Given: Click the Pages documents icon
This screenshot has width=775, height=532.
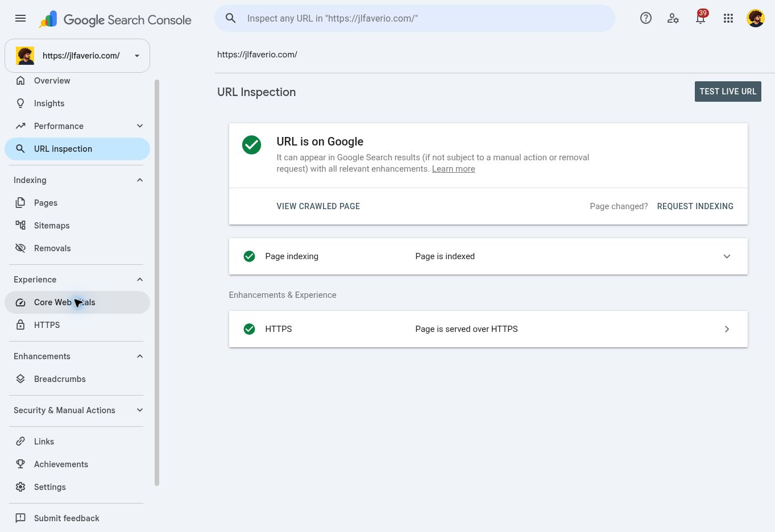Looking at the screenshot, I should (x=20, y=203).
